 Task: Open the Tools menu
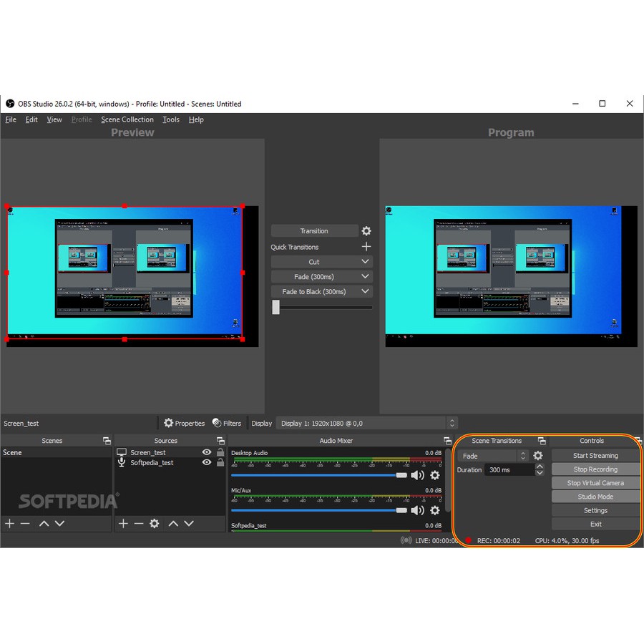coord(170,119)
